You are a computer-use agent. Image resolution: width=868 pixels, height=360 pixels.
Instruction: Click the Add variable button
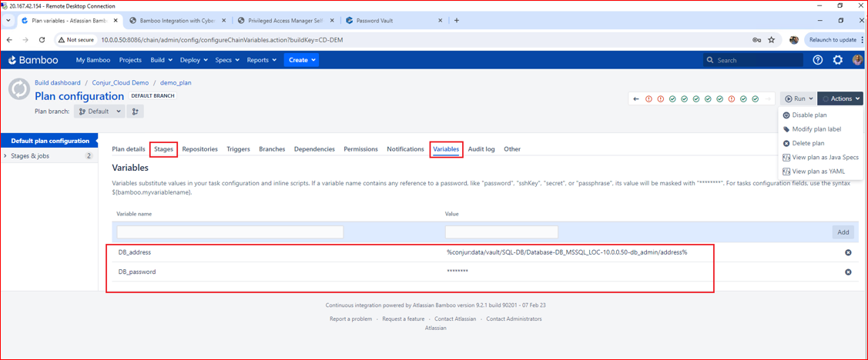pyautogui.click(x=843, y=232)
